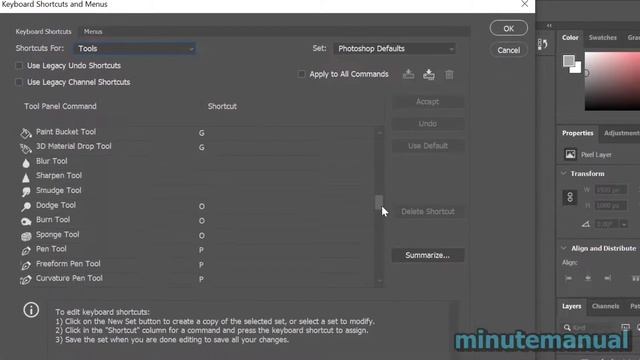The width and height of the screenshot is (640, 360).
Task: Click the Summarize... button
Action: [x=428, y=255]
